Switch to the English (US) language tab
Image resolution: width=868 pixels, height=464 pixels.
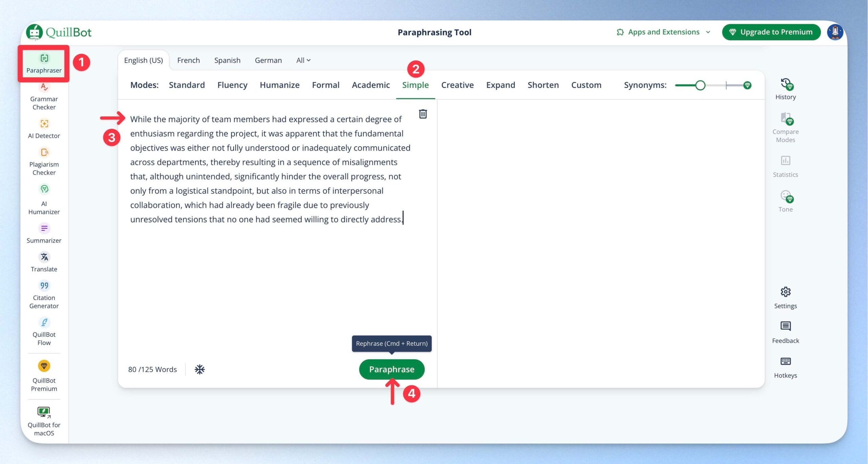[x=143, y=60]
